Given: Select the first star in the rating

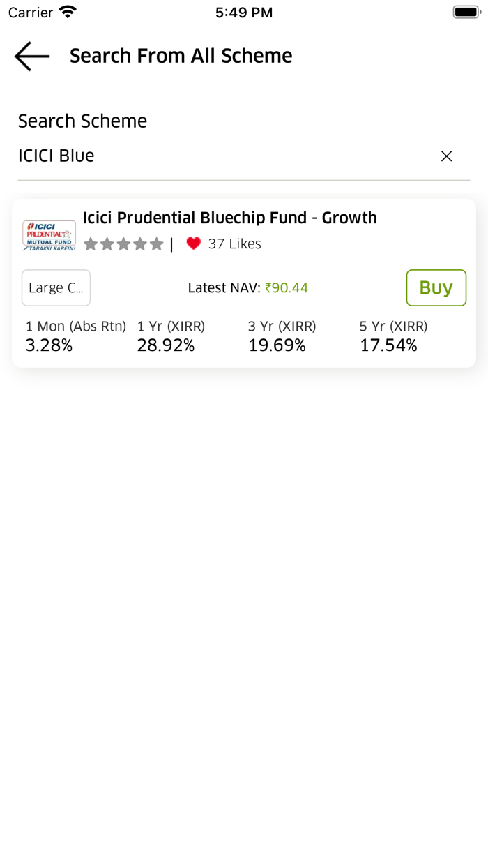Looking at the screenshot, I should 90,244.
